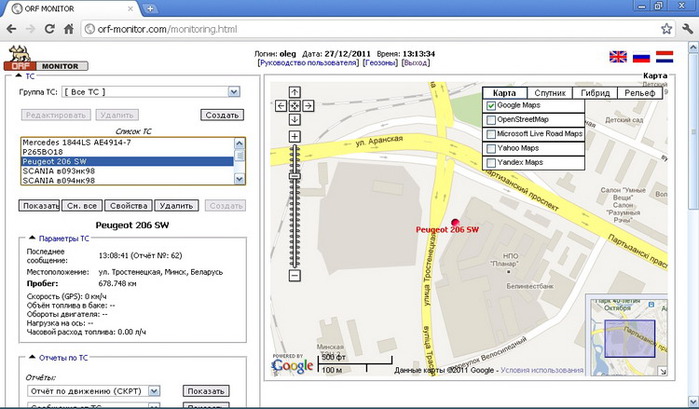Open the browser wrench menu
The image size is (699, 409).
click(x=687, y=29)
